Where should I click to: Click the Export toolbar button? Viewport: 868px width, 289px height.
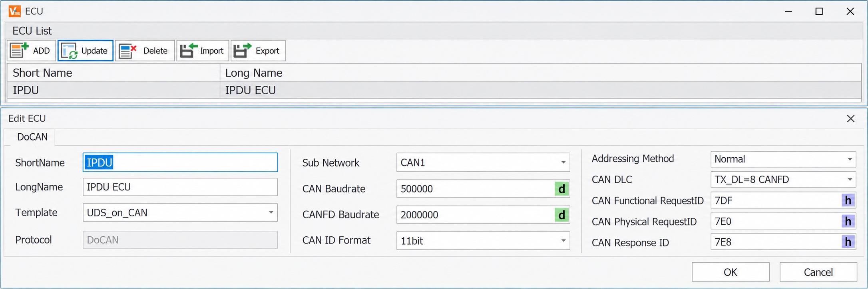click(x=258, y=51)
